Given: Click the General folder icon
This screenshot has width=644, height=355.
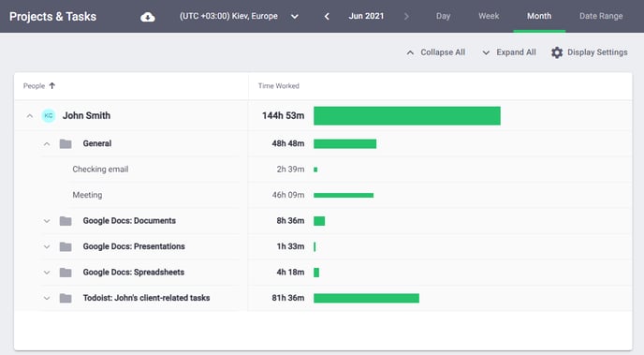Looking at the screenshot, I should click(66, 144).
